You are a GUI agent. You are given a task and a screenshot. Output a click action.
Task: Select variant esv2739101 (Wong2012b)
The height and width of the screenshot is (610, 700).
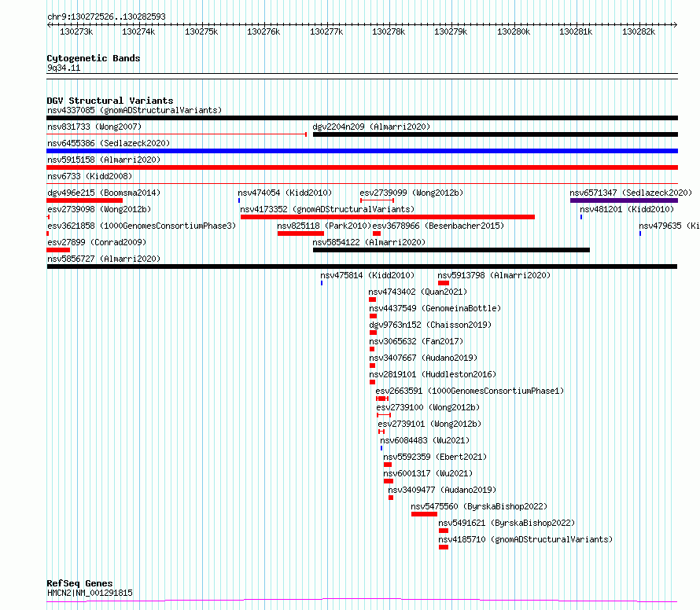(x=429, y=424)
